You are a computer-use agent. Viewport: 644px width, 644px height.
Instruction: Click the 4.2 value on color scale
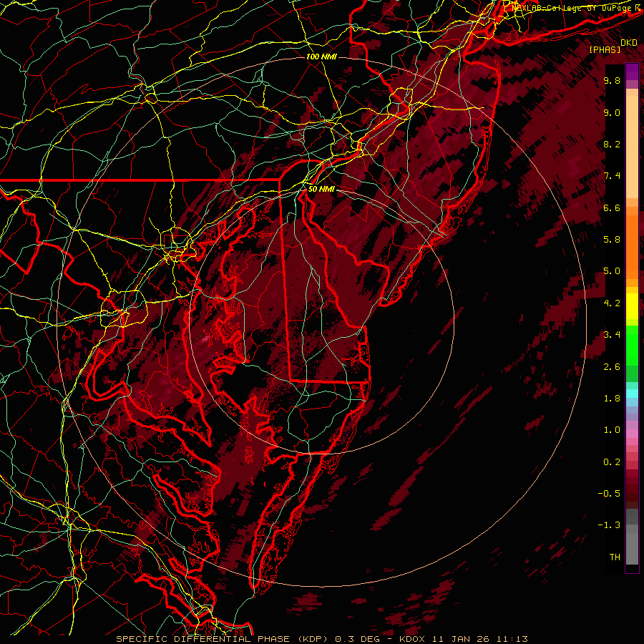pyautogui.click(x=612, y=303)
